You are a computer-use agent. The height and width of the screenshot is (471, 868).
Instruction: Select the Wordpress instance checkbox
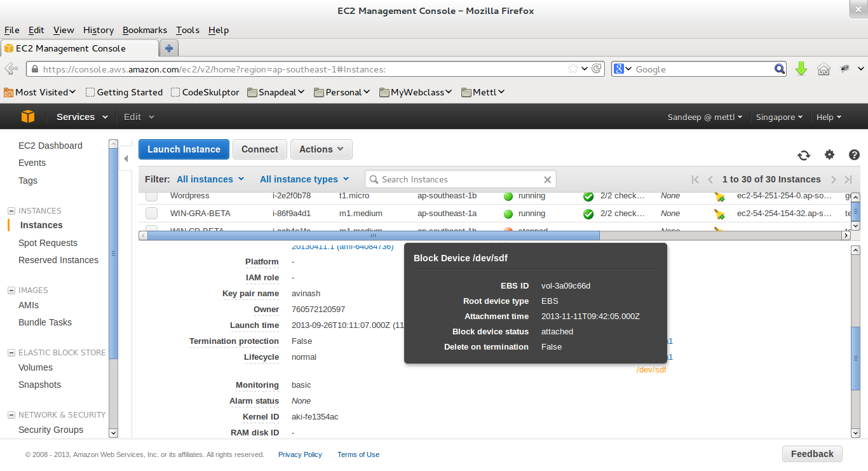pyautogui.click(x=151, y=196)
